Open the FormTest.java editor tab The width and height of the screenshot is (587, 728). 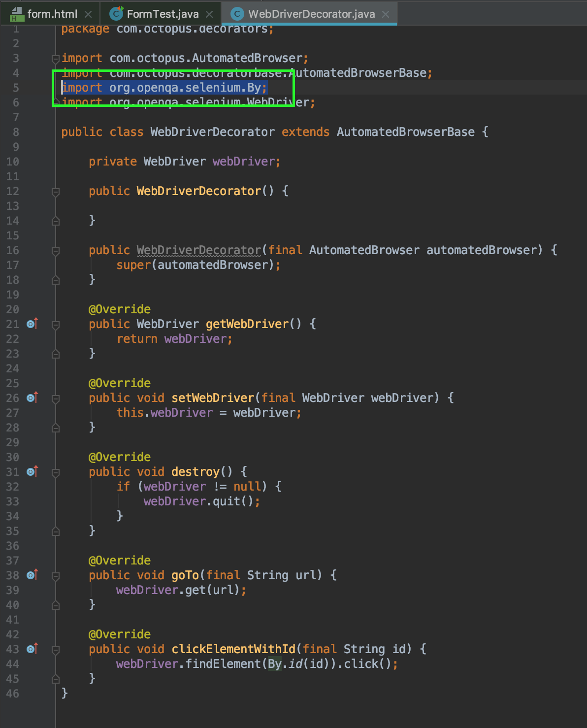click(x=163, y=14)
